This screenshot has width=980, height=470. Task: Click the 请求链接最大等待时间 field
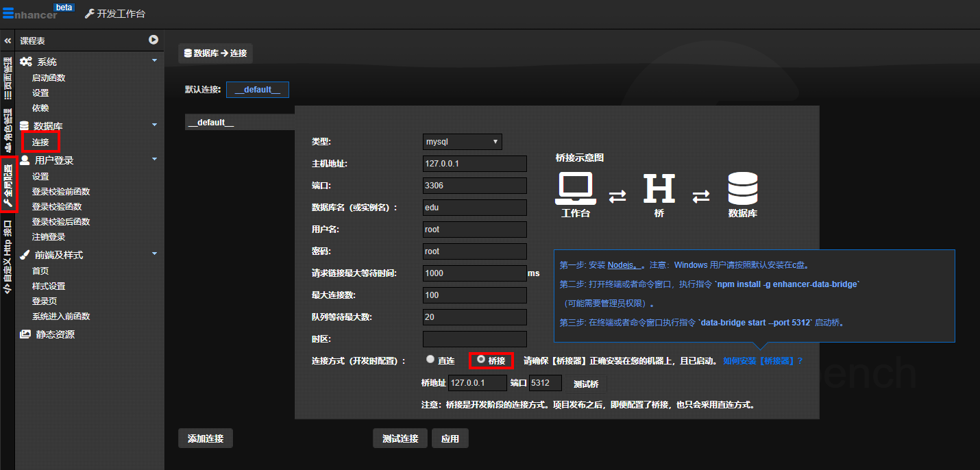click(475, 273)
